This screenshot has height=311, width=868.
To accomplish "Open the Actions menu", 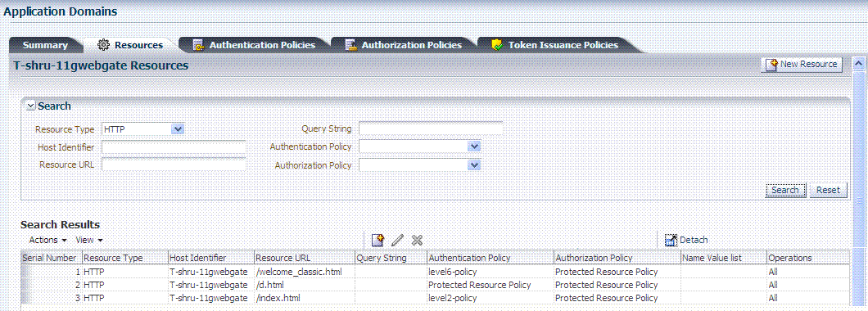I will coord(48,240).
